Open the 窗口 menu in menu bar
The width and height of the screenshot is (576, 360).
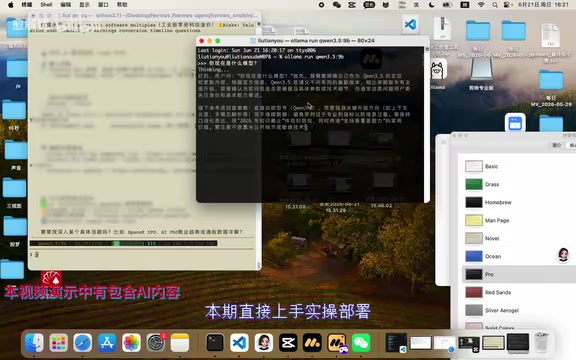pos(103,5)
